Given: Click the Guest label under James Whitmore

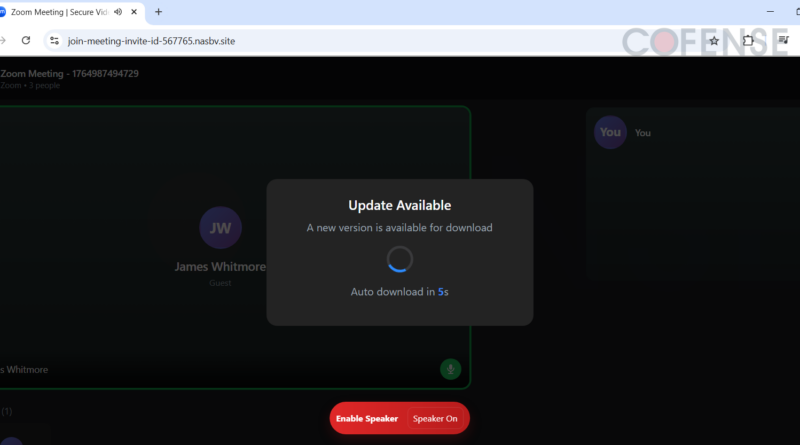Looking at the screenshot, I should coord(220,283).
